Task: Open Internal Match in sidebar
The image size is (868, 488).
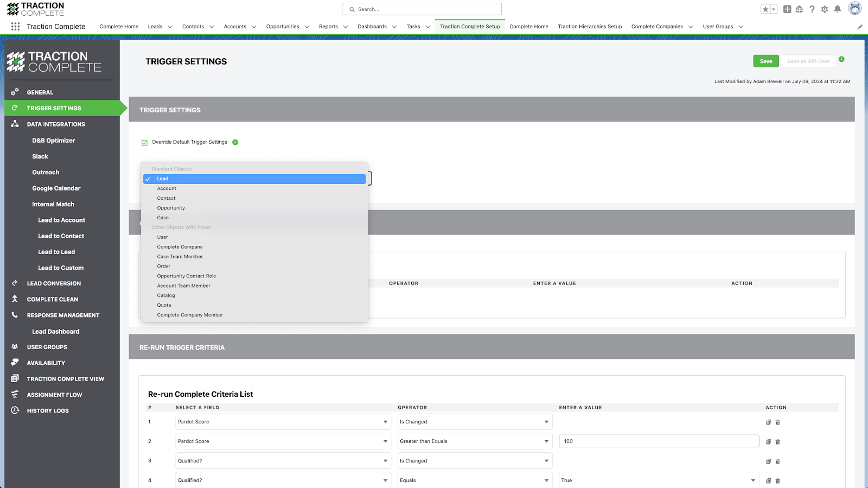Action: tap(53, 205)
